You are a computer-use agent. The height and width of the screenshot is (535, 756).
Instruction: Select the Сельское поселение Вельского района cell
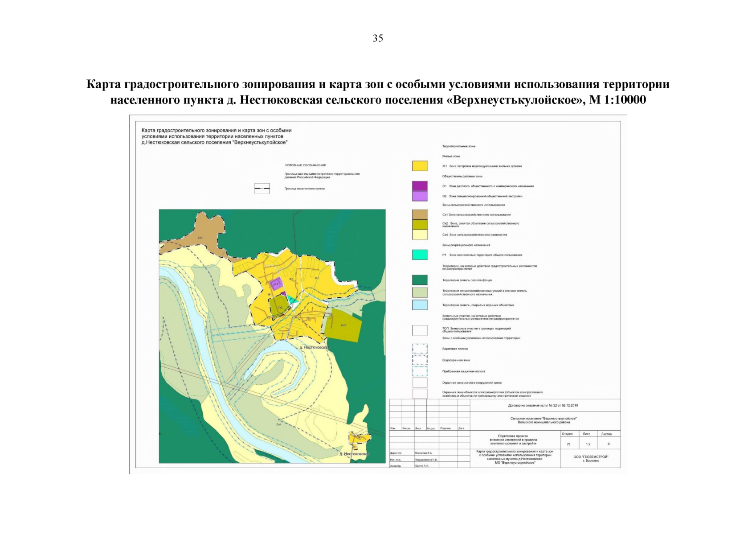(x=545, y=420)
